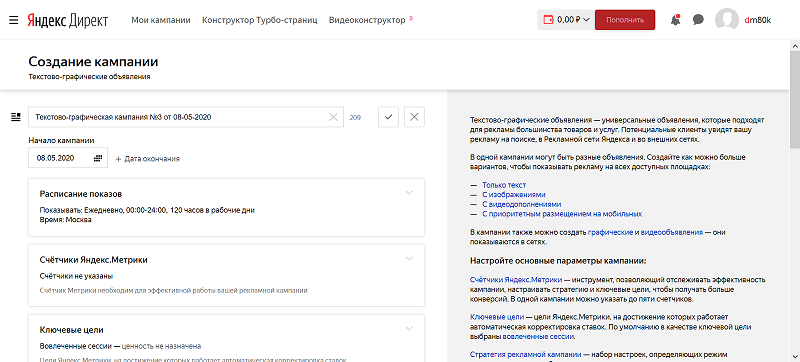Viewport: 800px width, 362px height.
Task: Open dmB0k account name
Action: tap(758, 20)
